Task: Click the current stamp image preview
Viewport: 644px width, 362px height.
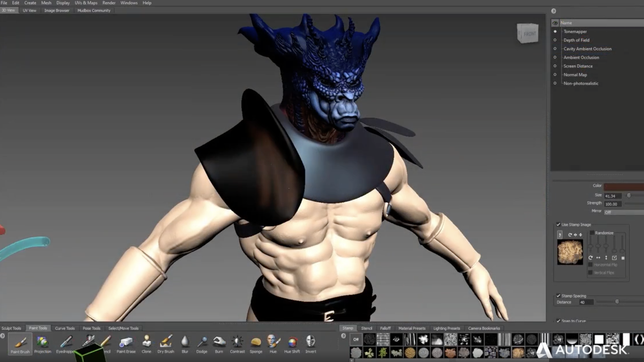Action: 570,252
